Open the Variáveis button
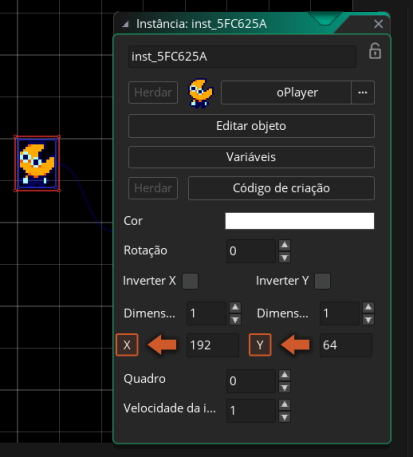This screenshot has width=413, height=457. (251, 157)
